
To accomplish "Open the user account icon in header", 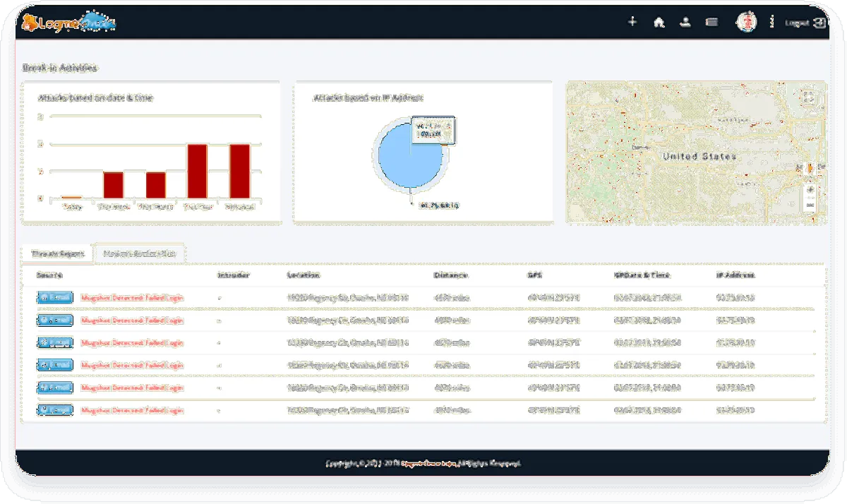I will pos(685,22).
